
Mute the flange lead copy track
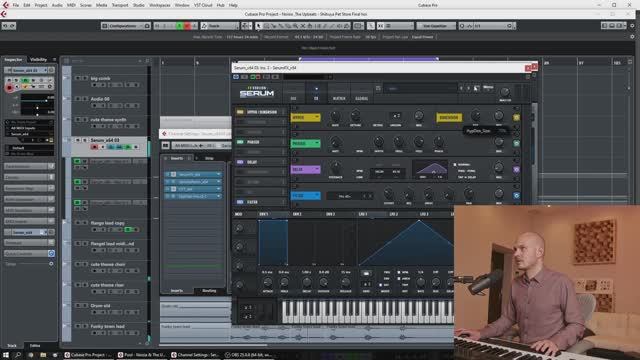[78, 223]
